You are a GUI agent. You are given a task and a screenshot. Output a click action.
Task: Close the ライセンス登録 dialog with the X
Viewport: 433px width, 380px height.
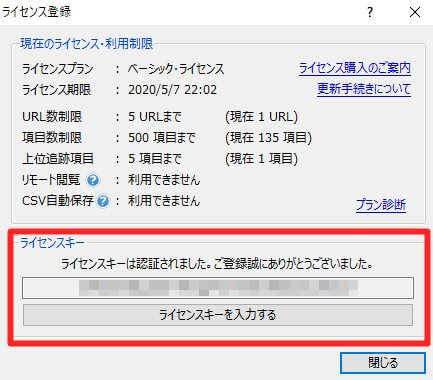[x=415, y=12]
